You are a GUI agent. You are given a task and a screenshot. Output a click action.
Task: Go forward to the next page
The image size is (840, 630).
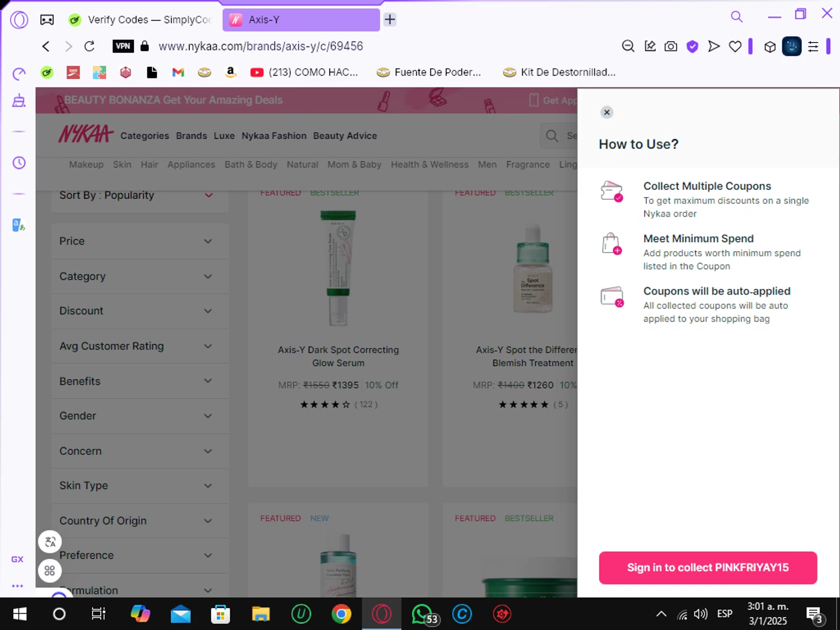[x=68, y=46]
